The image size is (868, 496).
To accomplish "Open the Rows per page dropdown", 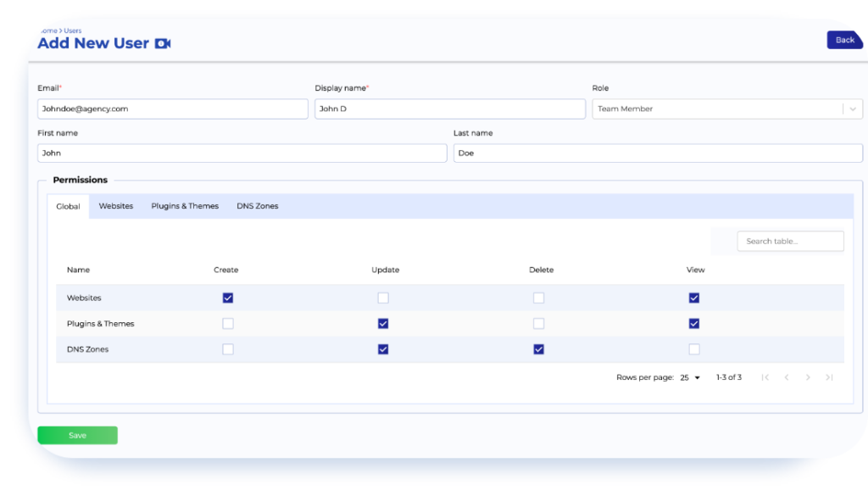I will 690,377.
